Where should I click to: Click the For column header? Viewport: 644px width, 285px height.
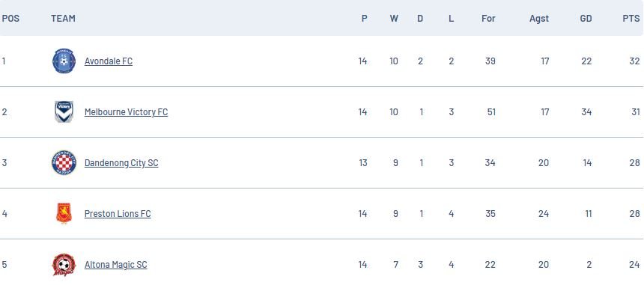pos(488,19)
